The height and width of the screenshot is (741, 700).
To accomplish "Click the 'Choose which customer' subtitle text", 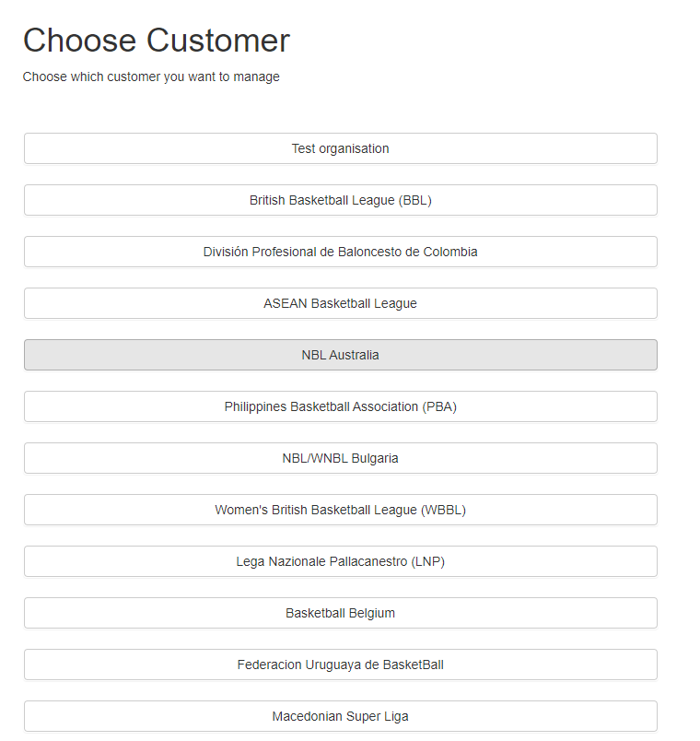I will (151, 76).
